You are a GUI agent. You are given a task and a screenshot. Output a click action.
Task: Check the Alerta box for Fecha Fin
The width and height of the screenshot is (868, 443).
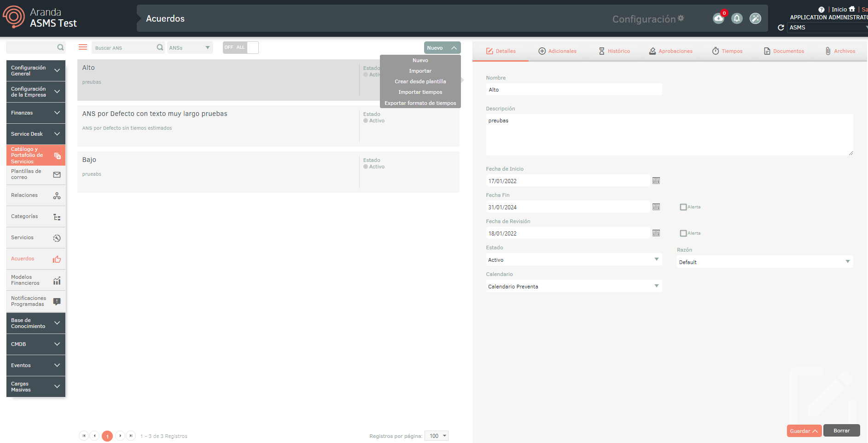click(683, 207)
